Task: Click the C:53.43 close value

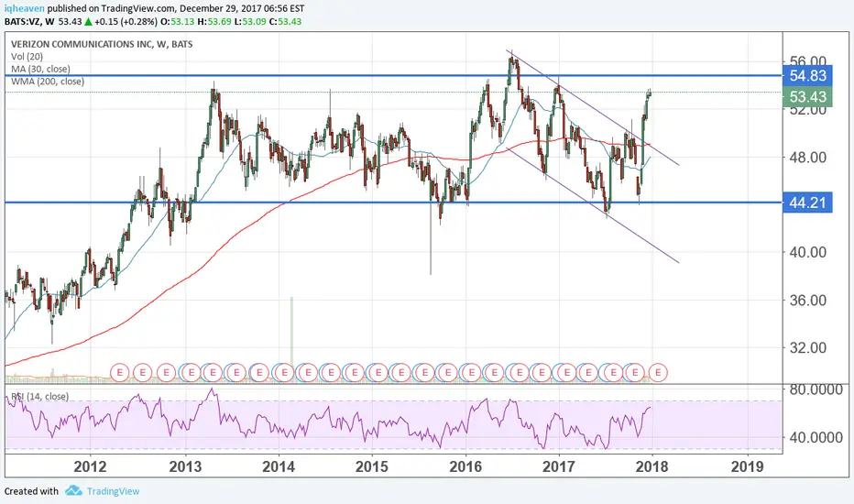Action: [286, 22]
